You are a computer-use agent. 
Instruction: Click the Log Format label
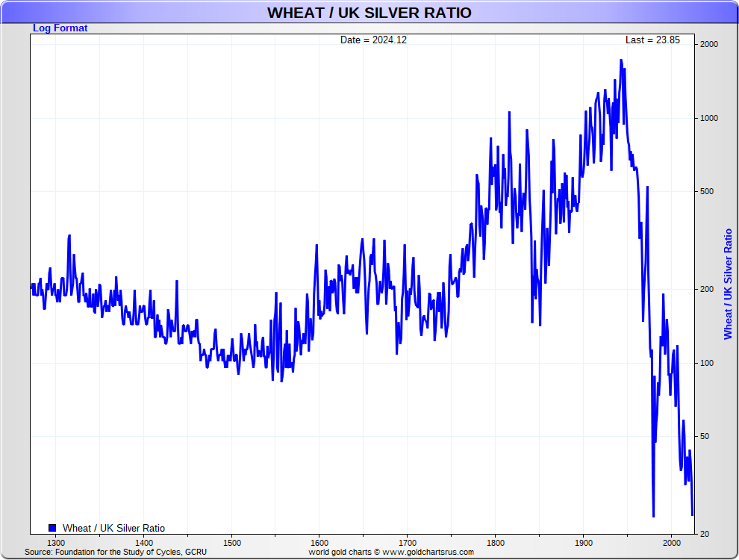click(60, 28)
